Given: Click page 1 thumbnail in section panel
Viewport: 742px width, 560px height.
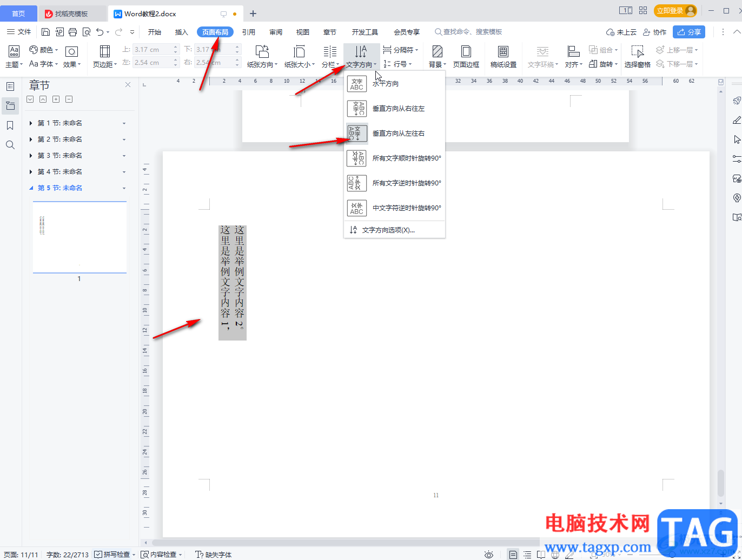Looking at the screenshot, I should (79, 237).
